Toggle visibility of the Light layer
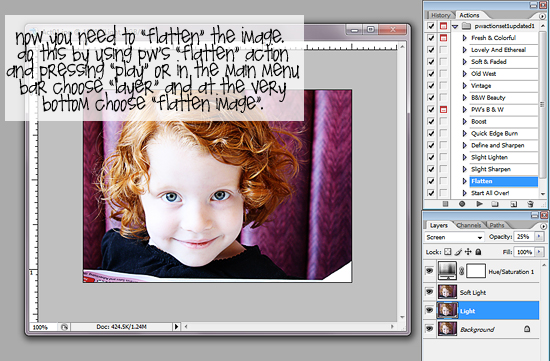This screenshot has height=361, width=550. click(x=429, y=310)
